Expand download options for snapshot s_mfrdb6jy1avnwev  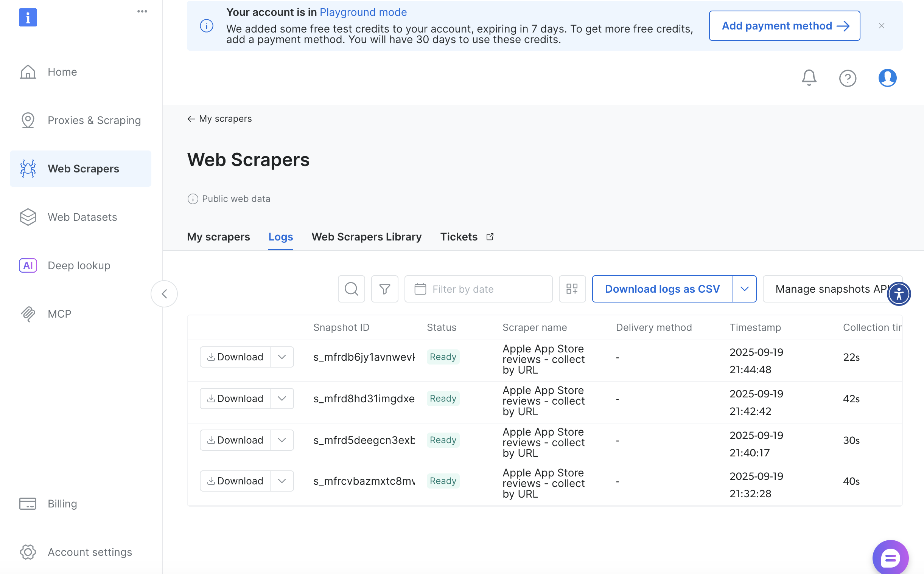[x=282, y=357]
